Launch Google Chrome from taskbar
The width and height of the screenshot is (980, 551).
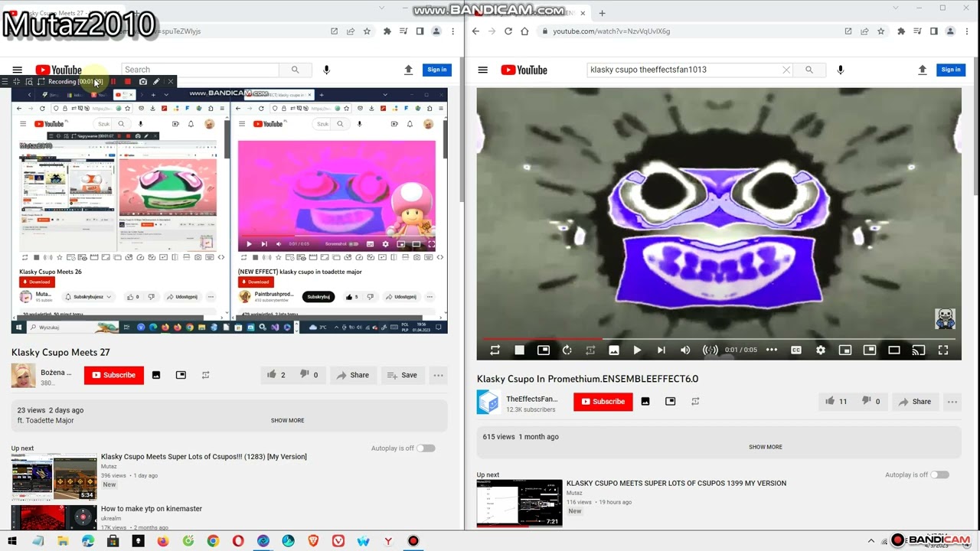coord(213,541)
